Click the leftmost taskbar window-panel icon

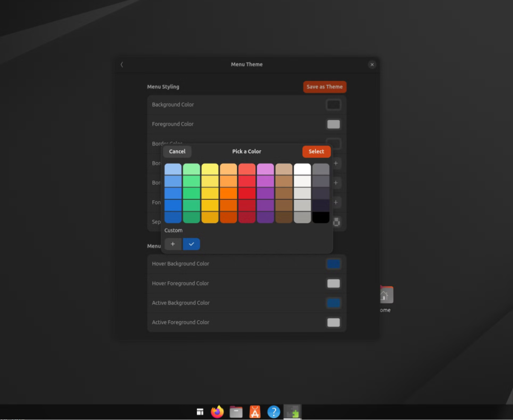[200, 412]
